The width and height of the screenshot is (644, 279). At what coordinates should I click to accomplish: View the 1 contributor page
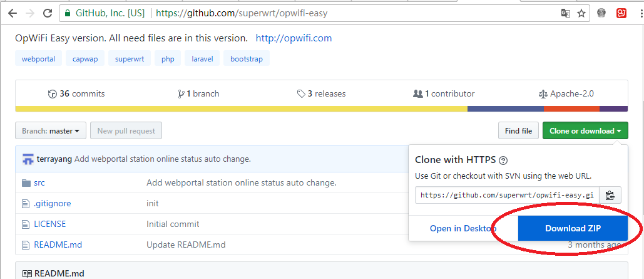(x=444, y=94)
